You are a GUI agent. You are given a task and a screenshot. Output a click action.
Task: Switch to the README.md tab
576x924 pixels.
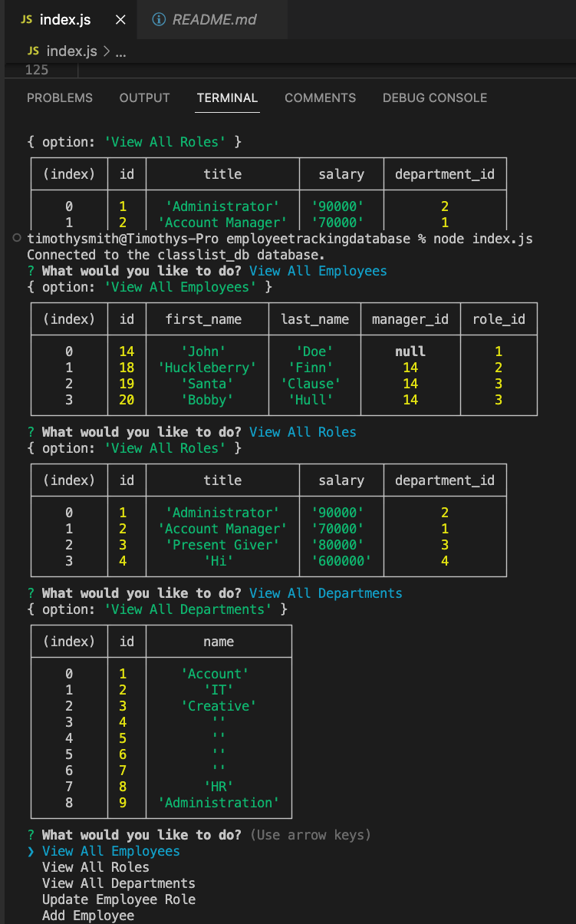211,20
